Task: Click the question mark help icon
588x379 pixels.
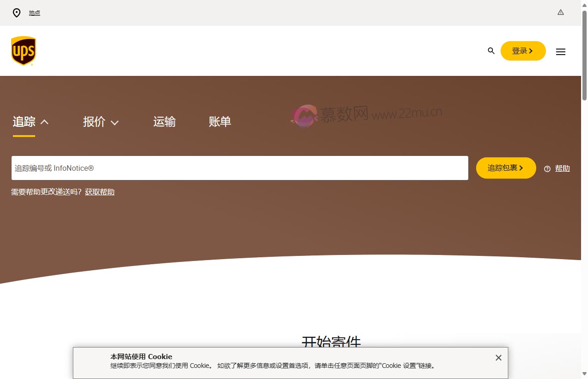Action: coord(547,169)
